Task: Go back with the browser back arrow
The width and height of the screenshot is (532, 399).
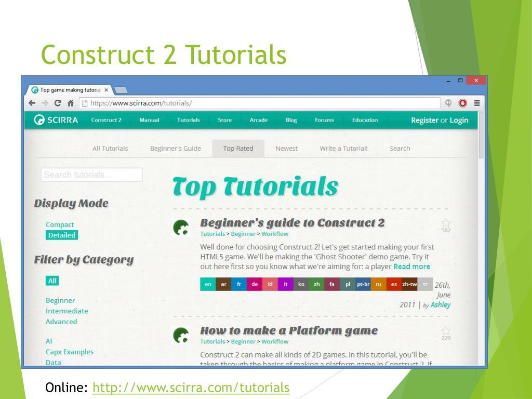Action: [32, 103]
